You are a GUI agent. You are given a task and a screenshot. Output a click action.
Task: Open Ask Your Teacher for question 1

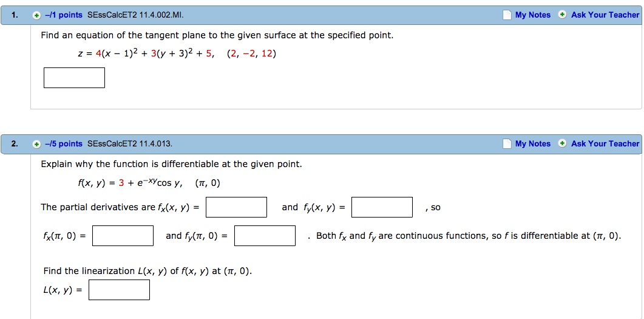(x=605, y=15)
